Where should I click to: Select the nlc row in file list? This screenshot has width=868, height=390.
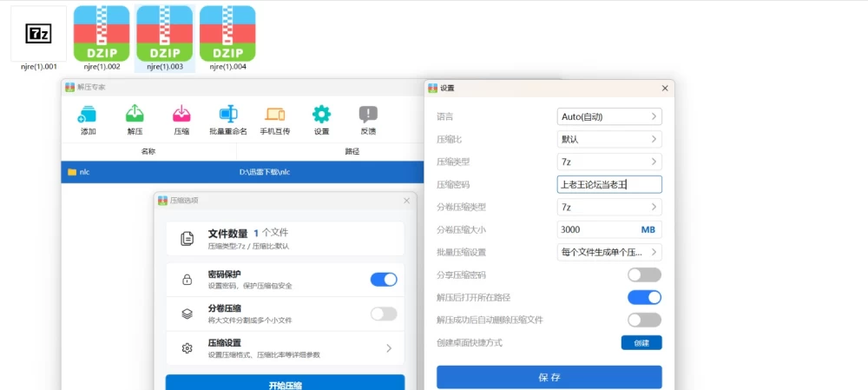click(242, 172)
